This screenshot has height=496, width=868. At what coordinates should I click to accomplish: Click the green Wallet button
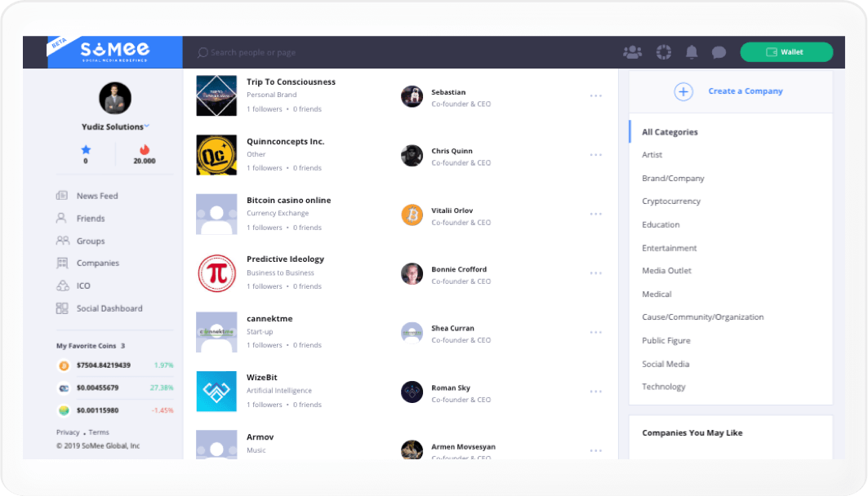(786, 52)
